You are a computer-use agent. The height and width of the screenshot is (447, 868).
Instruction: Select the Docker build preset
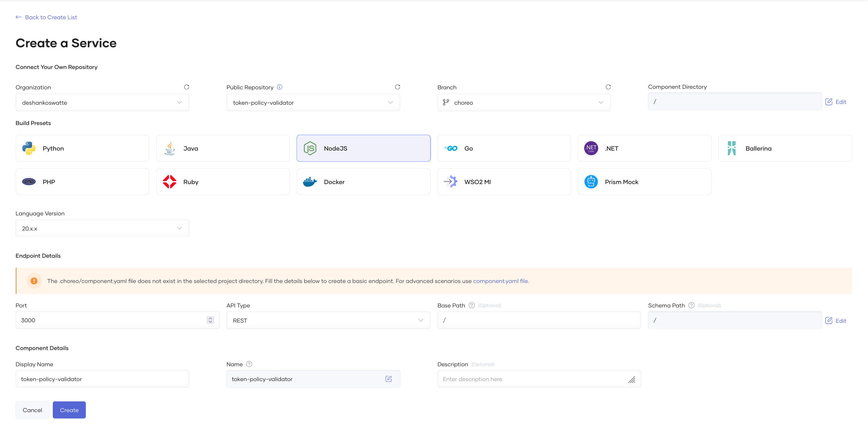[363, 182]
